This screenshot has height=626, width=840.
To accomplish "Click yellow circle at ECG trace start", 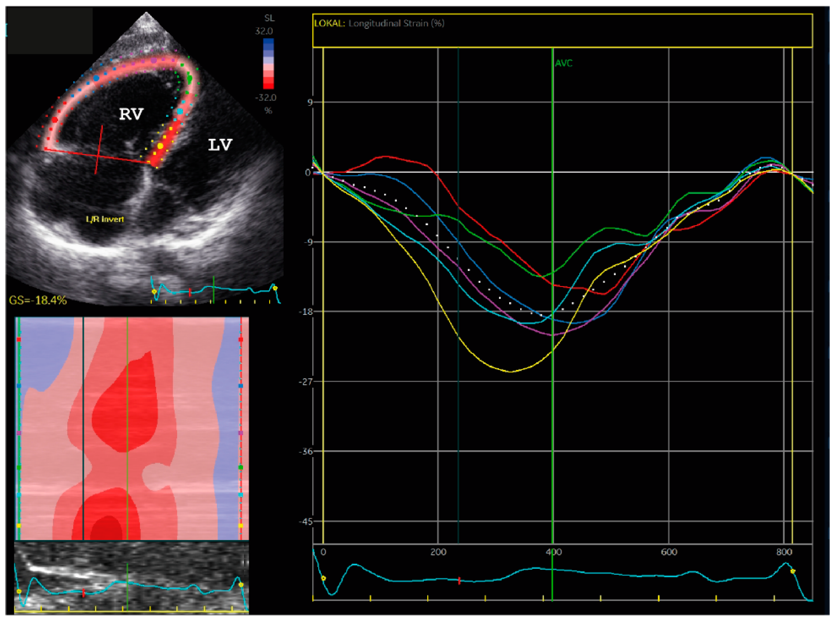I will click(x=324, y=578).
